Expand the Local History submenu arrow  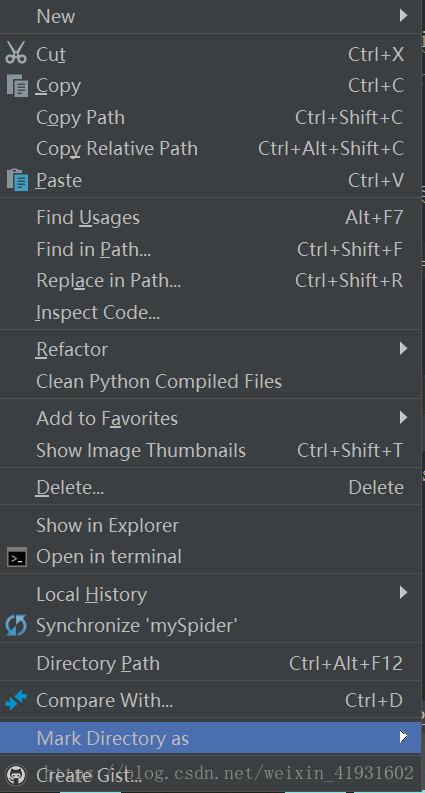(403, 593)
